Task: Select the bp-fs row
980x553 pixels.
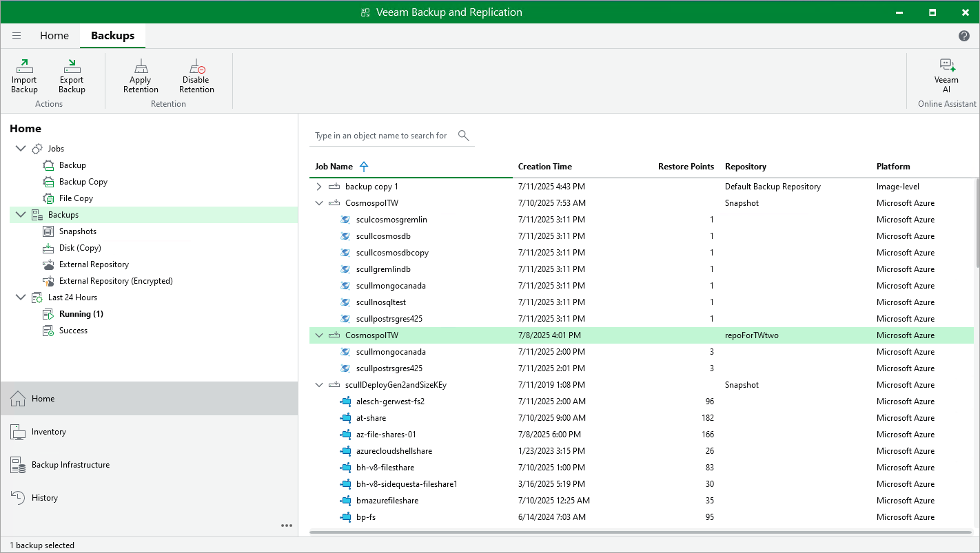Action: pos(641,517)
